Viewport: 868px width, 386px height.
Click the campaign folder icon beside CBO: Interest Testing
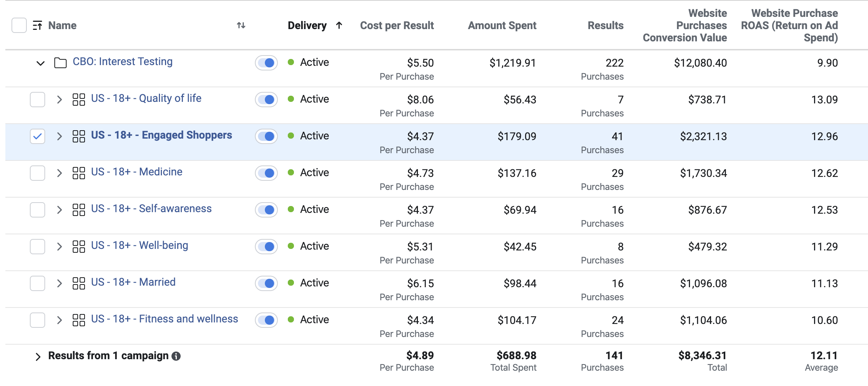[x=61, y=62]
